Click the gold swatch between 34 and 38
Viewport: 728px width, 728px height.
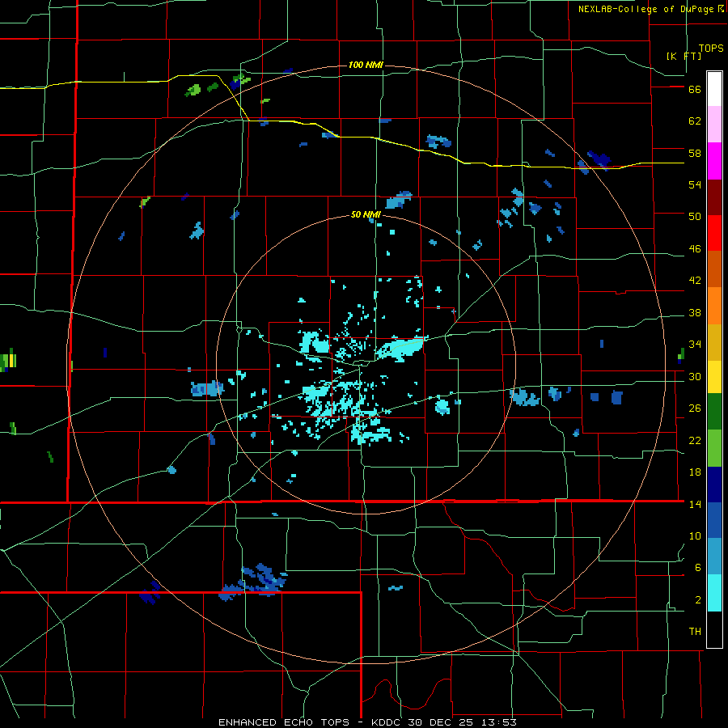(x=714, y=342)
